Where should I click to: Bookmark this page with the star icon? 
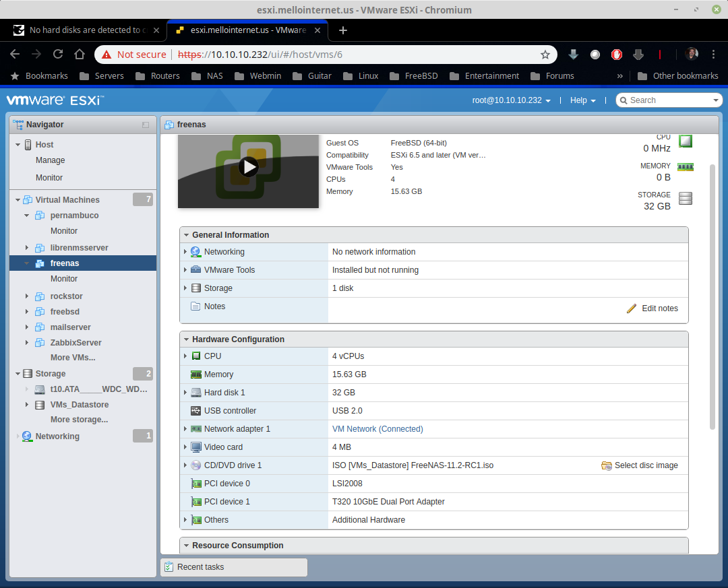545,55
